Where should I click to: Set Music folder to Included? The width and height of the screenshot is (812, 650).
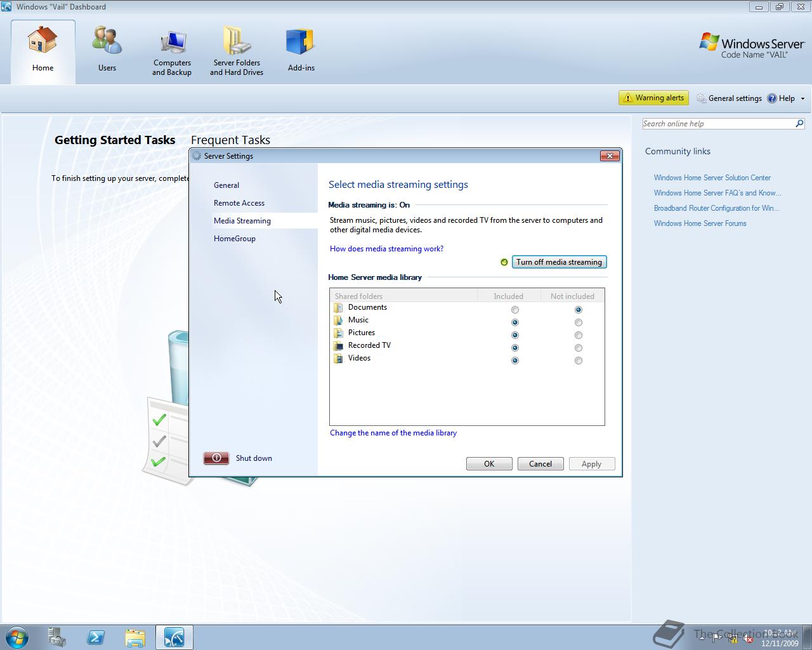(515, 322)
